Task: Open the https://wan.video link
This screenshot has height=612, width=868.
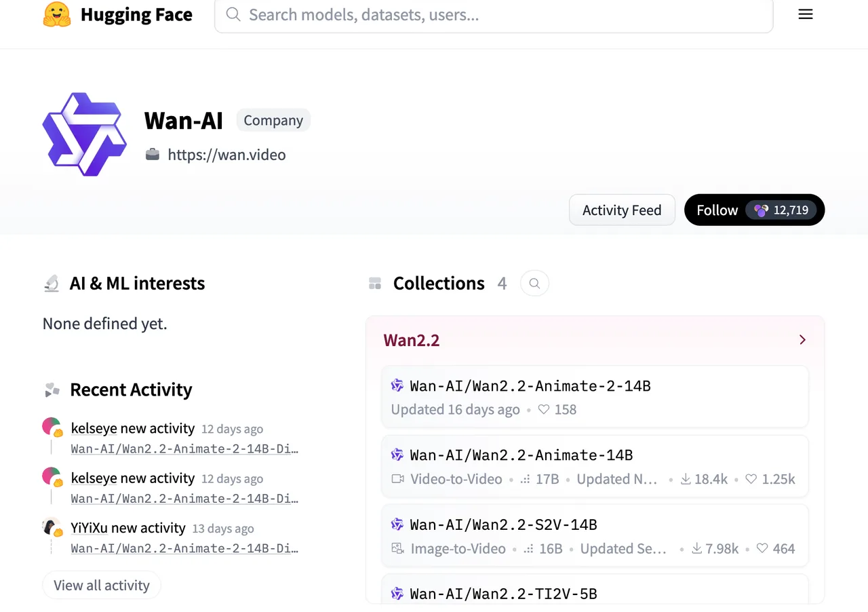Action: click(x=226, y=155)
